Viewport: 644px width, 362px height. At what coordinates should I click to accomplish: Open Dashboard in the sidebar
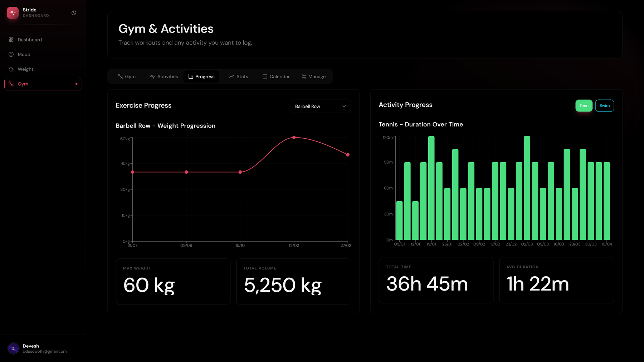[43, 40]
